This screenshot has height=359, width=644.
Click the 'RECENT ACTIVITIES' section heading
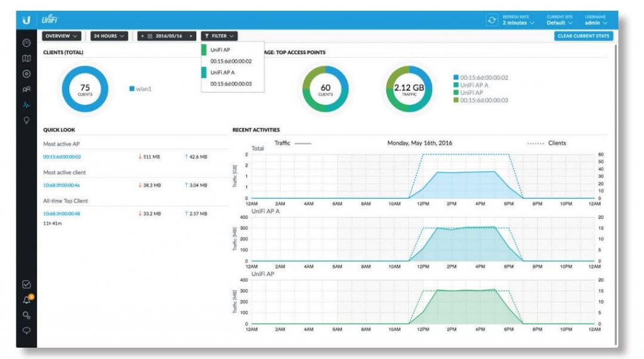coord(257,130)
